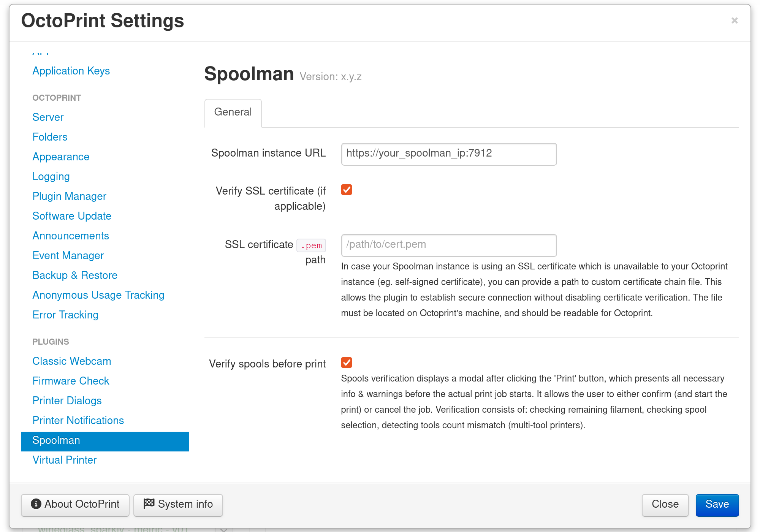Viewport: 760px width, 532px height.
Task: Expand Firmware Check plugin settings
Action: click(70, 381)
